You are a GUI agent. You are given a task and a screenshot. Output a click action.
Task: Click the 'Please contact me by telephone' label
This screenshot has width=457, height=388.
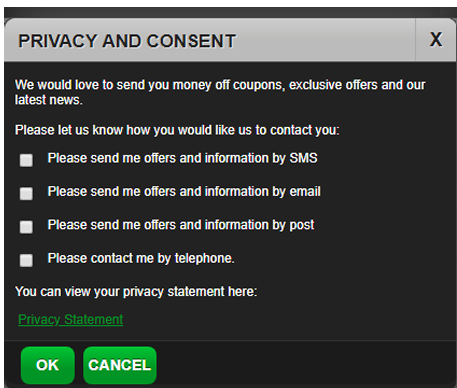click(x=141, y=258)
